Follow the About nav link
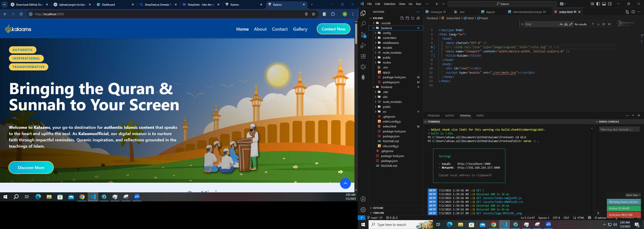 260,29
